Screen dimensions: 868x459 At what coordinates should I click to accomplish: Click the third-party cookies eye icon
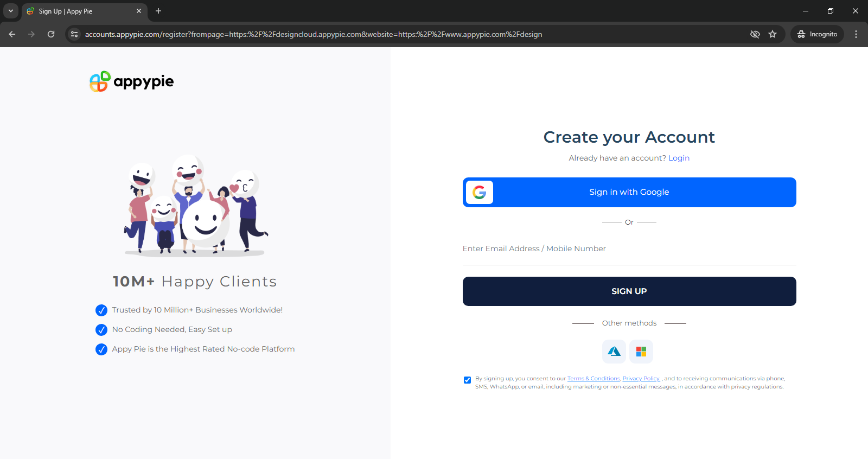pos(755,34)
